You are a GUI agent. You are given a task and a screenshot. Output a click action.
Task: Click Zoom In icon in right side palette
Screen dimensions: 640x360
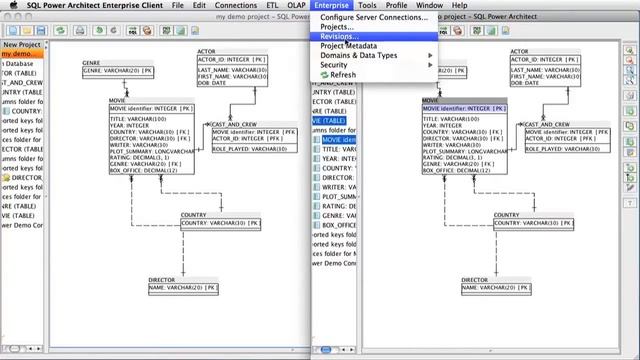630,51
